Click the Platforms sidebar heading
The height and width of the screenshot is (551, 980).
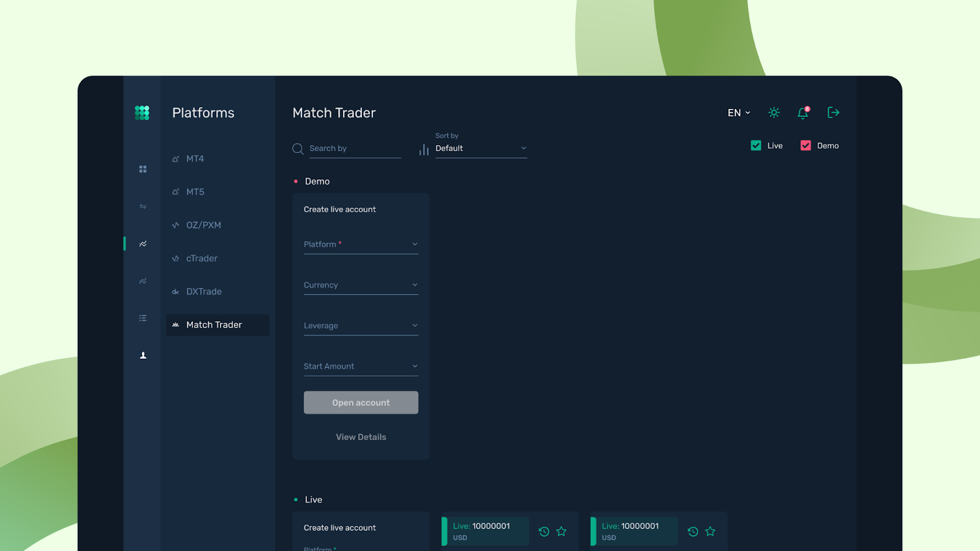pyautogui.click(x=203, y=113)
